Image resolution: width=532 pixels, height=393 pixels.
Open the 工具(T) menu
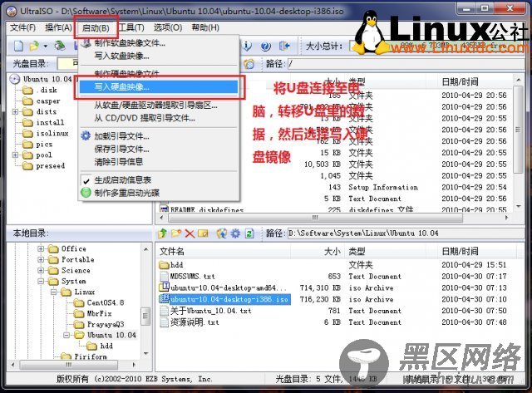click(x=132, y=27)
